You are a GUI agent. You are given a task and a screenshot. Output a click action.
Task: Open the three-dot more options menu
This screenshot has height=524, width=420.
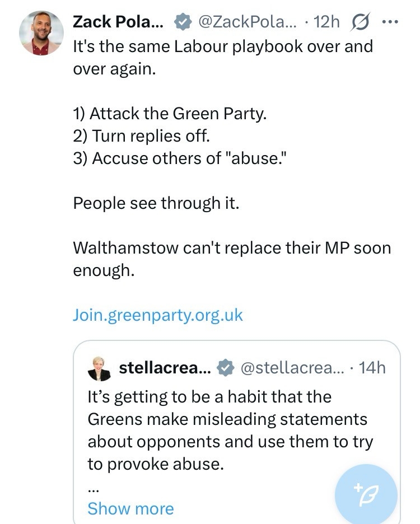tap(389, 22)
